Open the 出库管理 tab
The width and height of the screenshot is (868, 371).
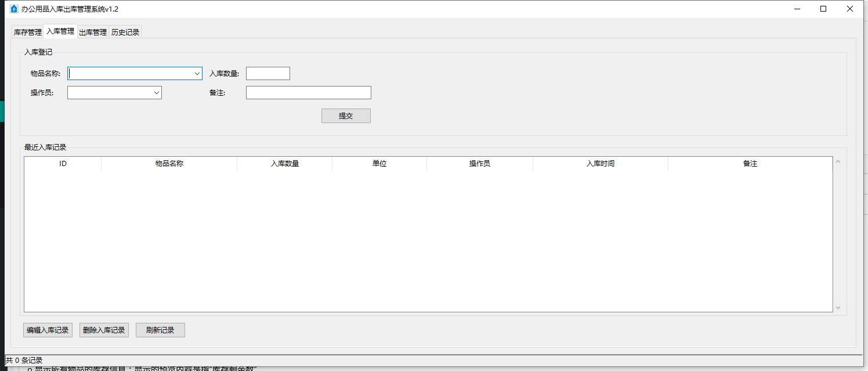point(93,33)
